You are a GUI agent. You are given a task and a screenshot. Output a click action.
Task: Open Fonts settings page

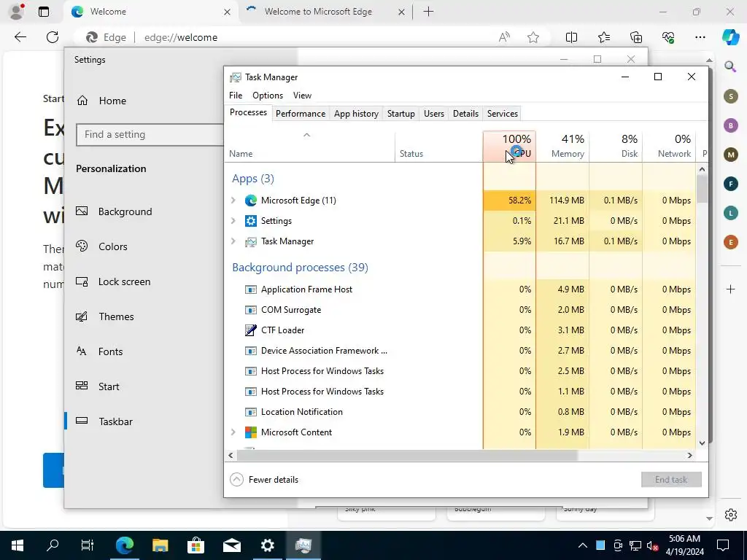click(111, 351)
